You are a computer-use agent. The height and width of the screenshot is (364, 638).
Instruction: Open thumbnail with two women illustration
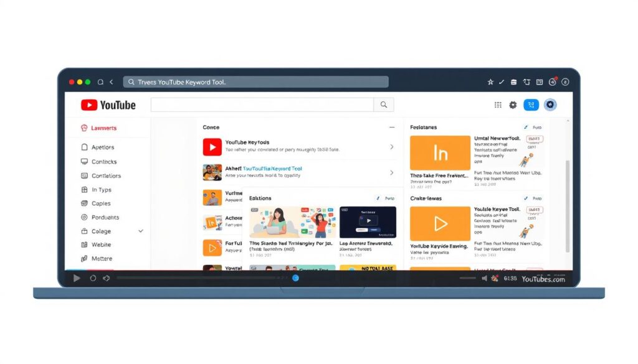(293, 222)
